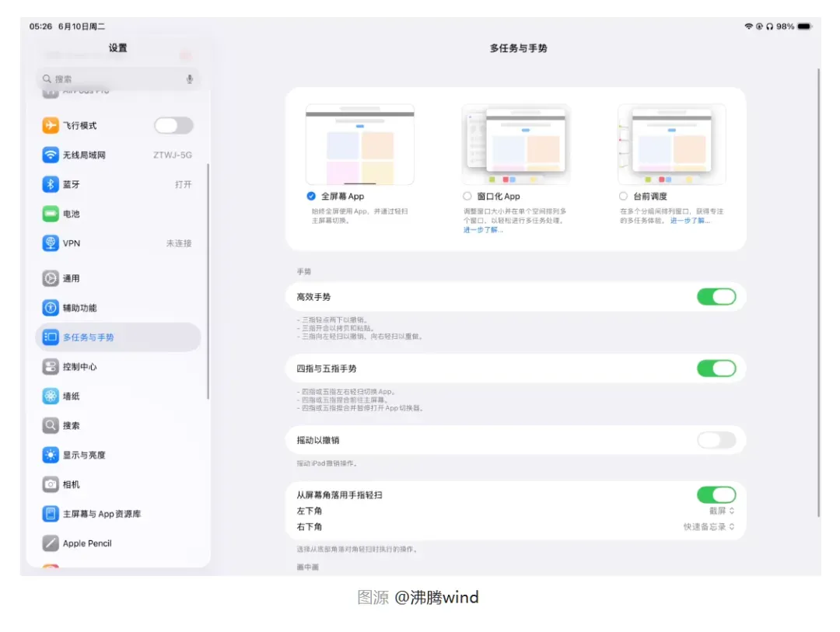Select the 窗口化 App radio option
Viewport: 840px width, 632px height.
coord(467,196)
